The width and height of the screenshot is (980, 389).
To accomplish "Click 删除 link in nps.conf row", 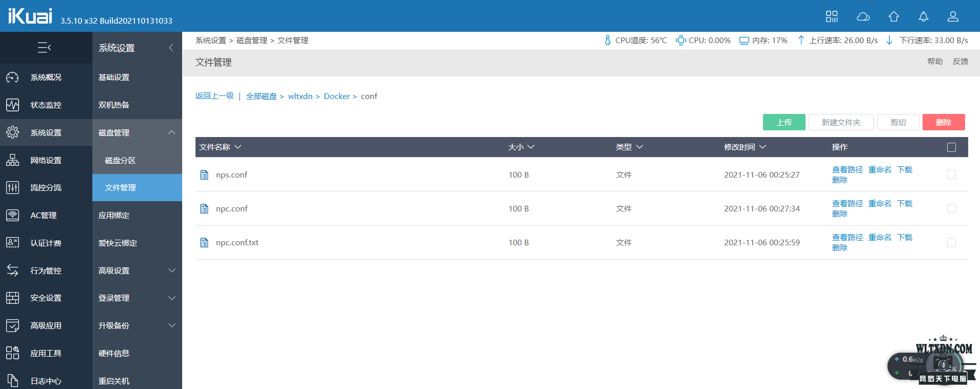I will pyautogui.click(x=840, y=180).
